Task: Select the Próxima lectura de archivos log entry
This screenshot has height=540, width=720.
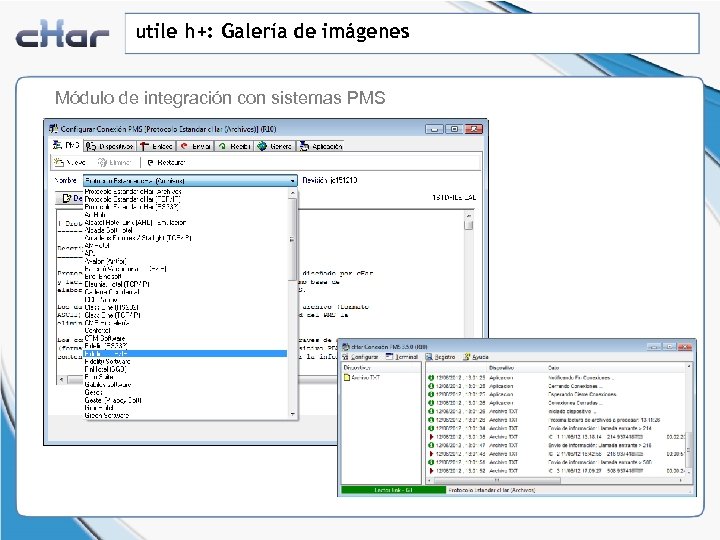Action: (x=557, y=420)
